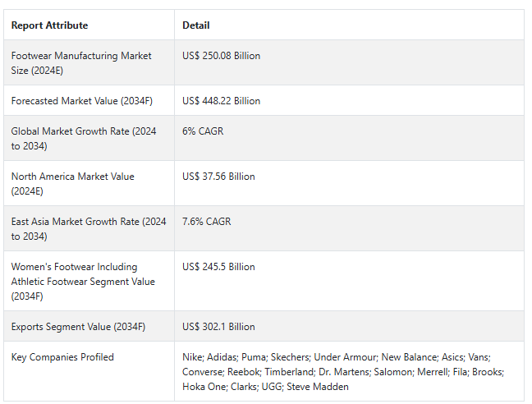Click the US$ 37.56 Billion value
This screenshot has height=404, width=532.
click(218, 177)
